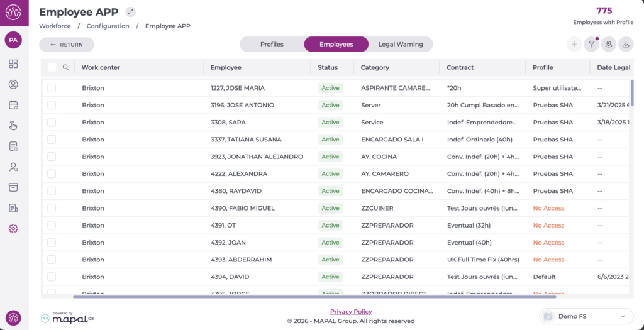Click the settings gear icon in sidebar
The height and width of the screenshot is (330, 644).
coord(13,229)
